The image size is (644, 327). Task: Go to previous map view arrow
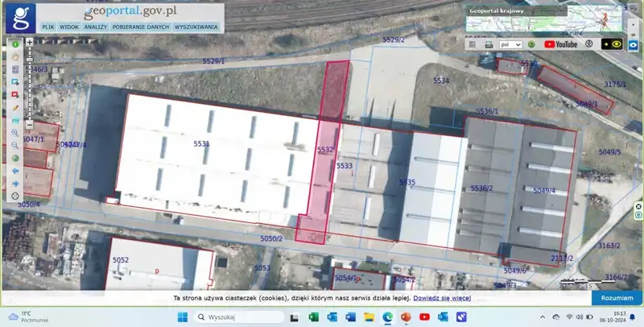pos(14,171)
